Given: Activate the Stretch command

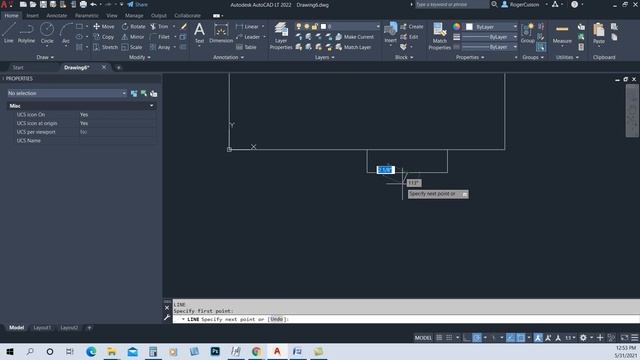Looking at the screenshot, I should pyautogui.click(x=105, y=47).
